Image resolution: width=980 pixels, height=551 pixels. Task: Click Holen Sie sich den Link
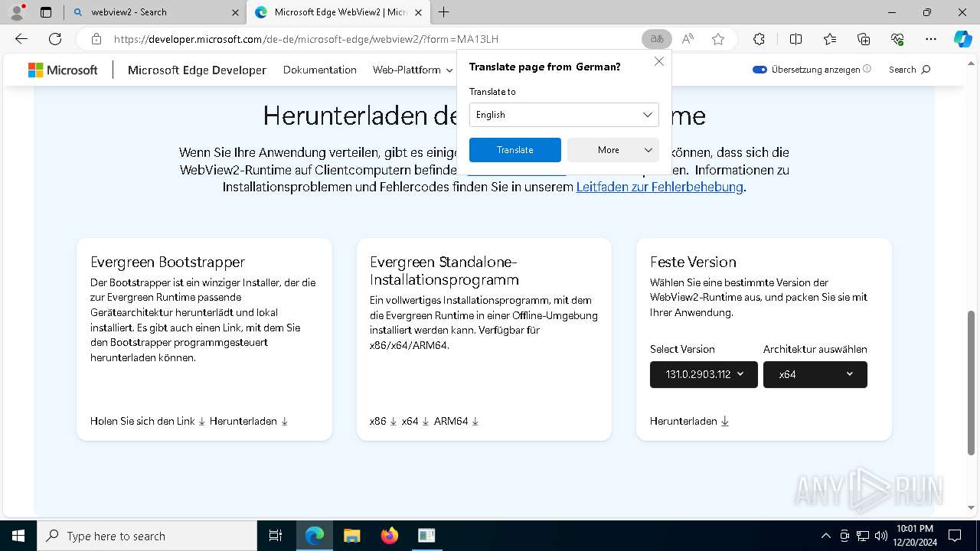coord(148,421)
